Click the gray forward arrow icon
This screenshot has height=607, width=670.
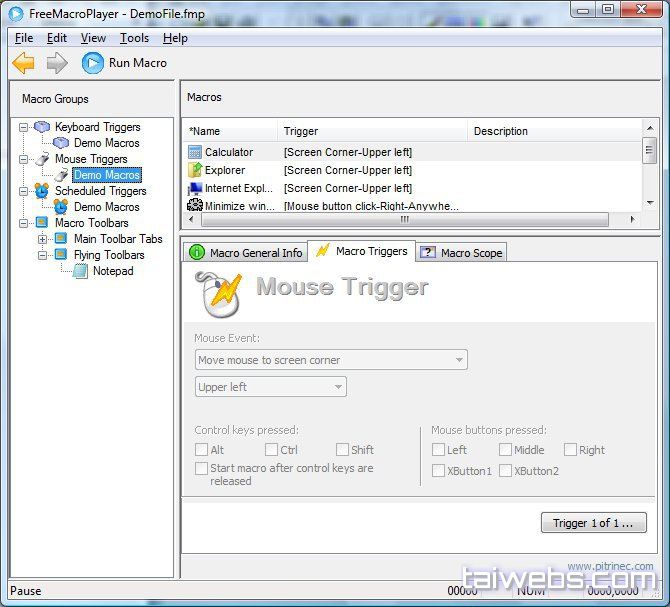(57, 63)
